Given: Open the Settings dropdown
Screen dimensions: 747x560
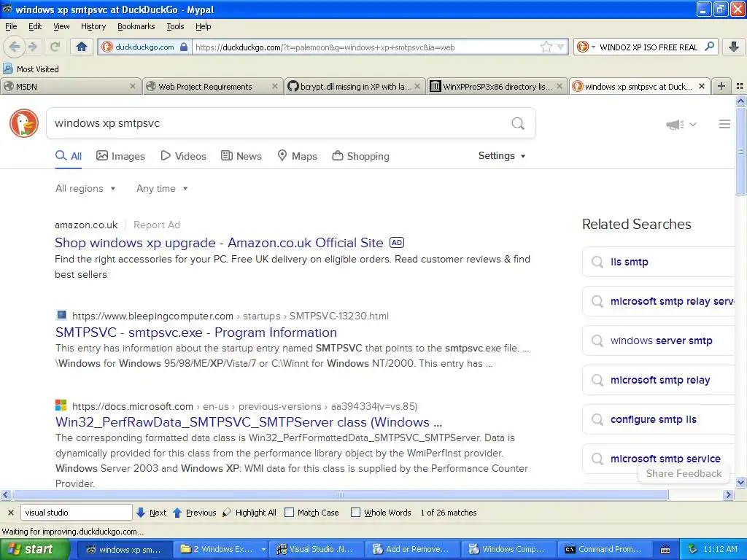Looking at the screenshot, I should pyautogui.click(x=502, y=156).
